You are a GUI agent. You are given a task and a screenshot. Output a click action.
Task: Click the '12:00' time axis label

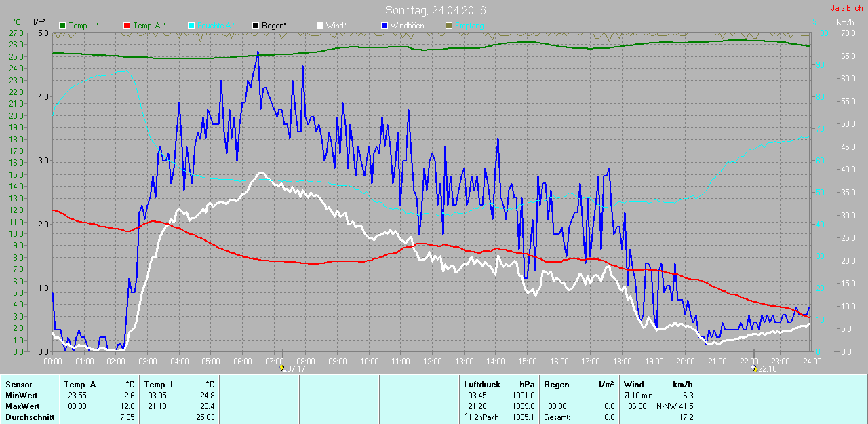pyautogui.click(x=432, y=361)
